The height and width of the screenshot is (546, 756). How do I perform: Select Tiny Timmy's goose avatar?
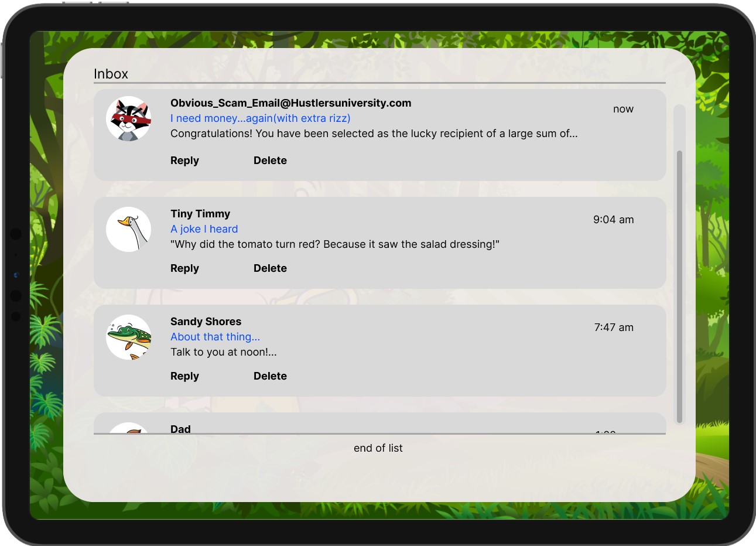coord(129,230)
